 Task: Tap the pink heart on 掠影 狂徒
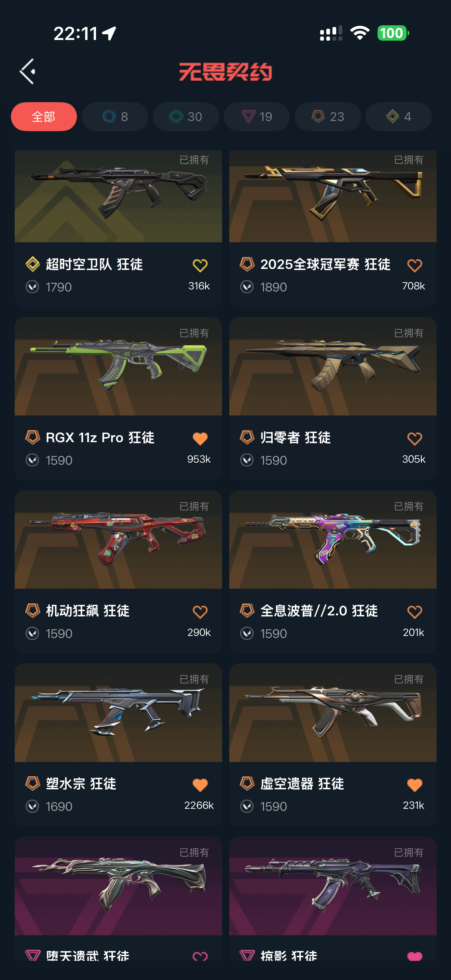414,956
